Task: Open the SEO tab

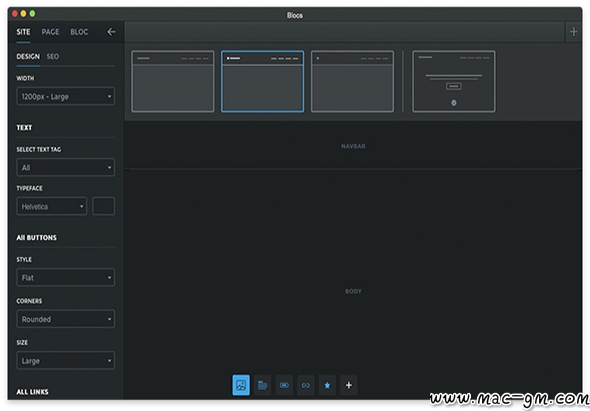Action: pos(53,56)
